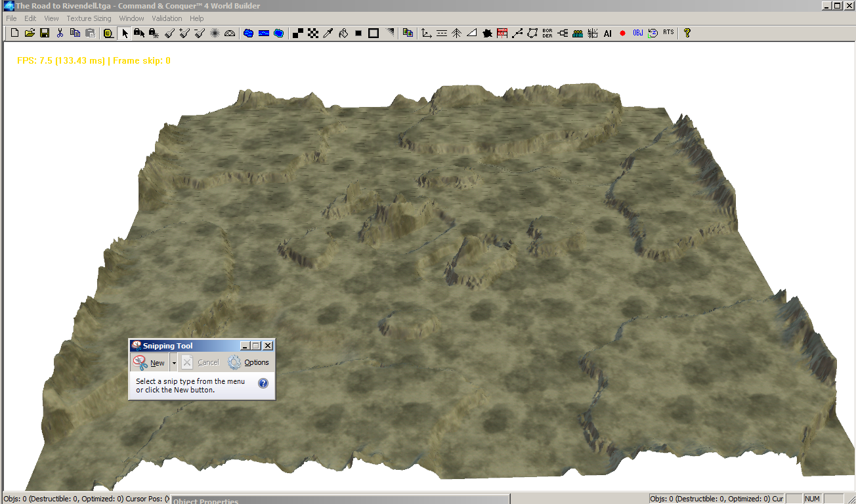
Task: Select the flood fill bucket tool
Action: 343,33
